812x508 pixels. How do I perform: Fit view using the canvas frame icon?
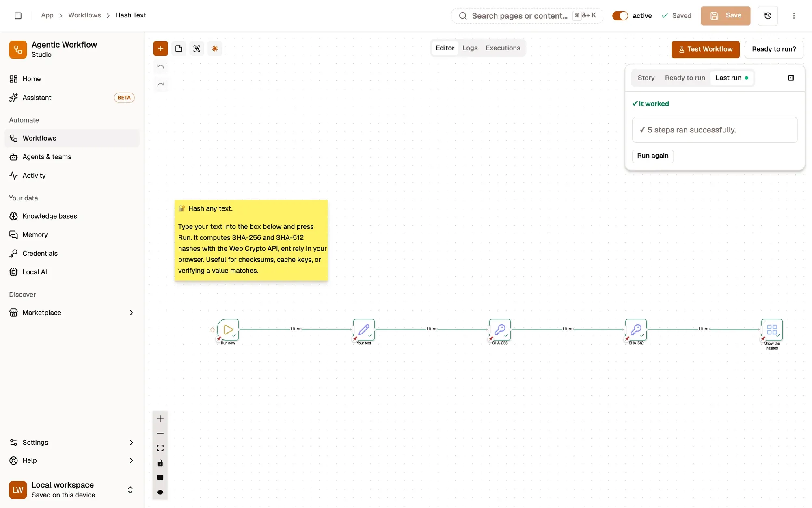pos(160,448)
